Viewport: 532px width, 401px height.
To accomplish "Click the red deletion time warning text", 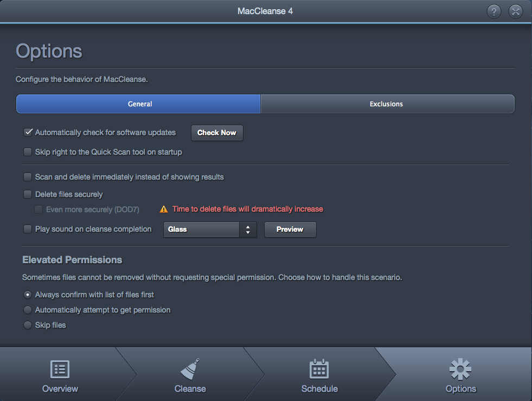I will [x=248, y=209].
